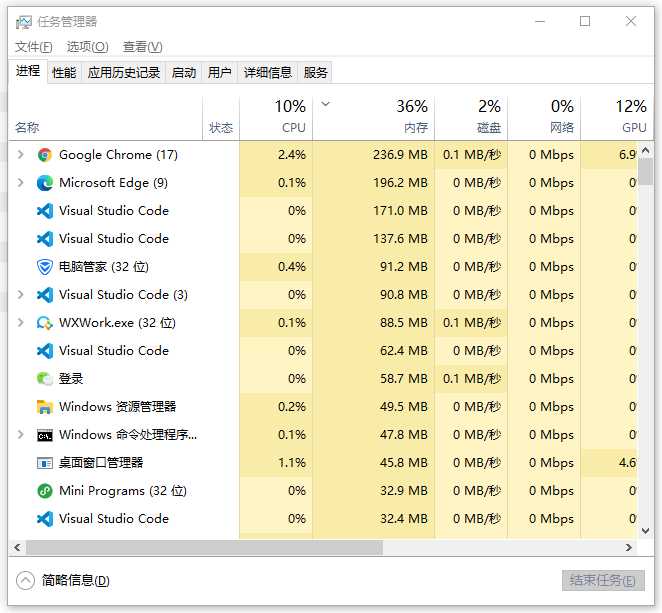The height and width of the screenshot is (613, 662).
Task: Click the Task Manager title bar icon
Action: pos(24,22)
